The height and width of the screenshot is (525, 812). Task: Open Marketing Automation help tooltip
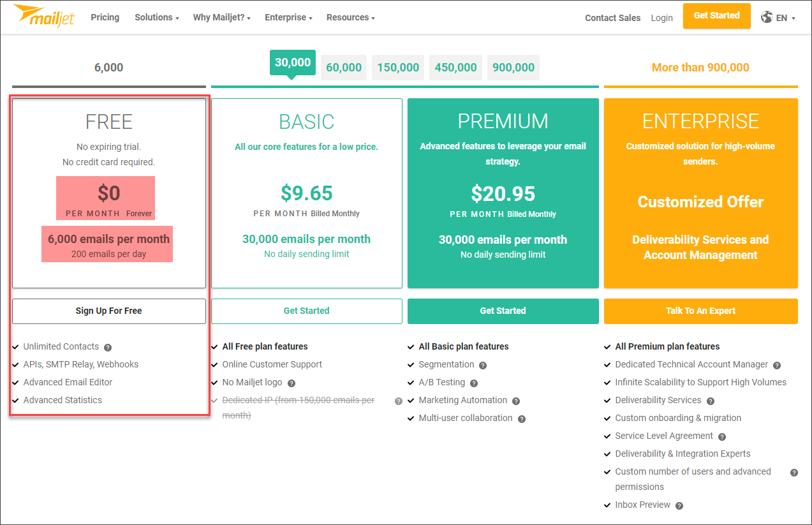click(x=516, y=401)
